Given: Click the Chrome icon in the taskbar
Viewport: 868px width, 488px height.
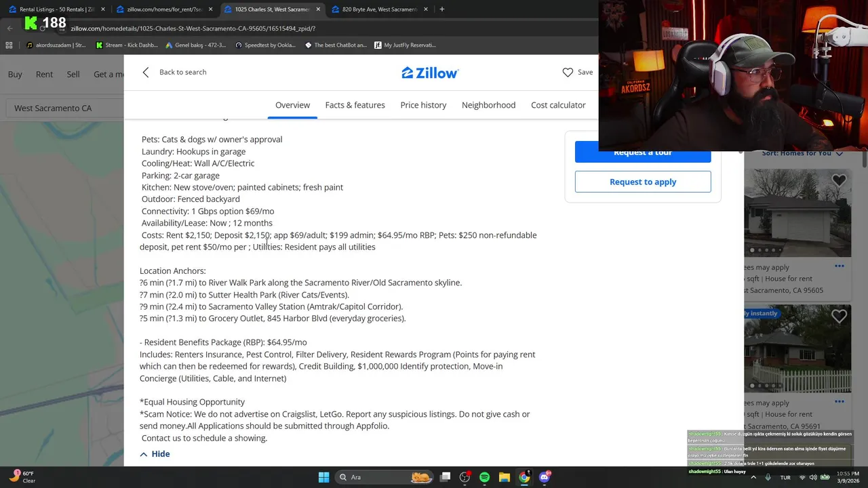Looking at the screenshot, I should tap(524, 477).
